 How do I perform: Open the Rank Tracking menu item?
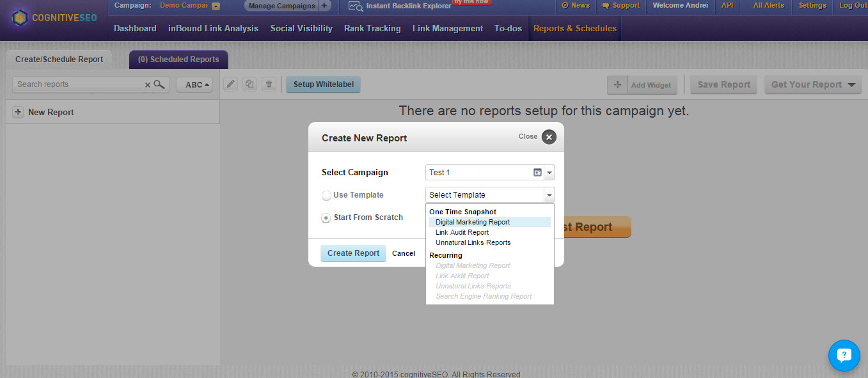coord(372,28)
